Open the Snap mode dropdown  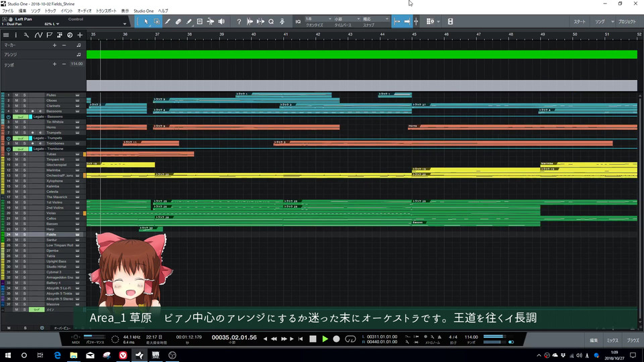coord(376,19)
